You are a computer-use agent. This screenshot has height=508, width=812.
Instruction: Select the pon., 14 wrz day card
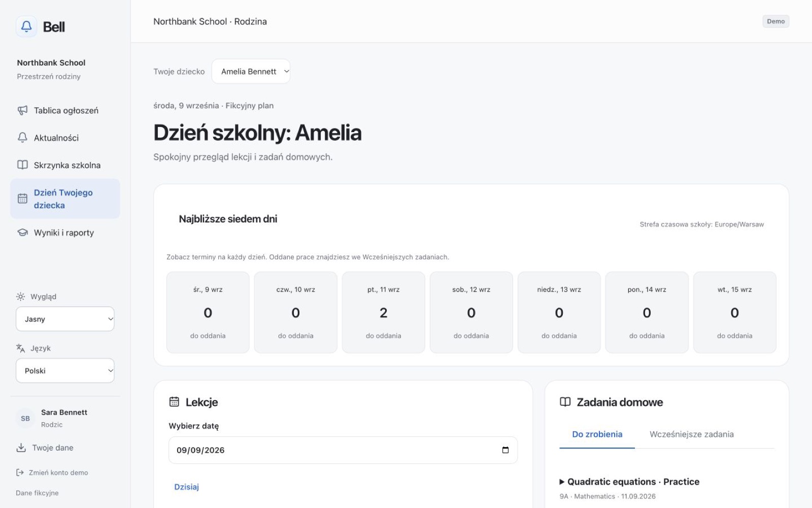click(x=647, y=312)
